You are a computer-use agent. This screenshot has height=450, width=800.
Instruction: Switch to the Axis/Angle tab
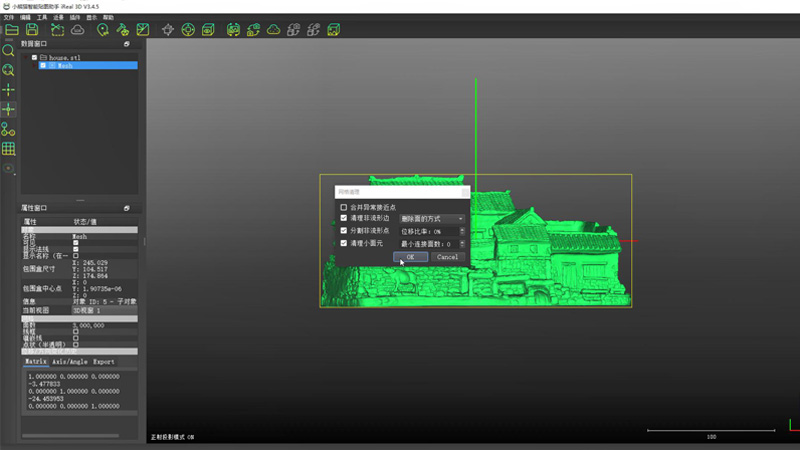70,362
